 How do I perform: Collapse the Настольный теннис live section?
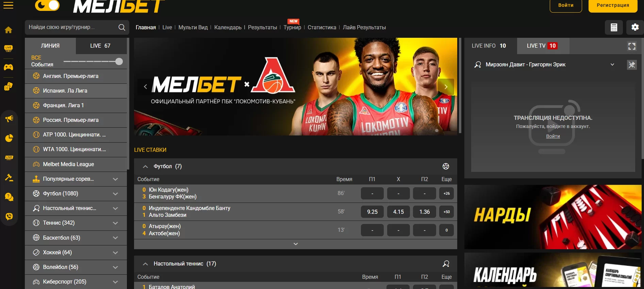145,264
